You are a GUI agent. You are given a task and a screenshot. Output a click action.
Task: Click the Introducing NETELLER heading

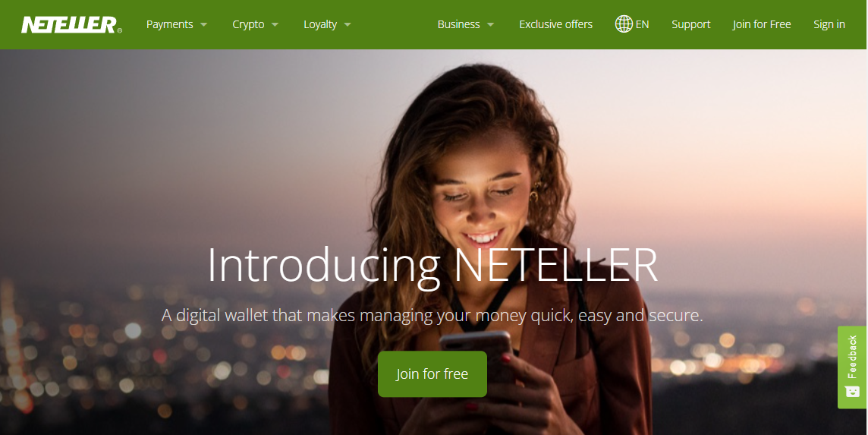point(433,266)
